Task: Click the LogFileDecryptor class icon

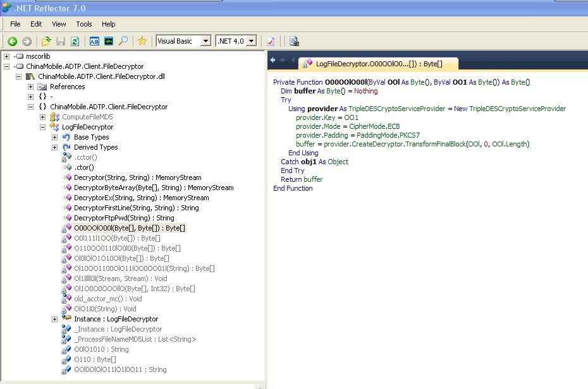Action: [x=54, y=126]
